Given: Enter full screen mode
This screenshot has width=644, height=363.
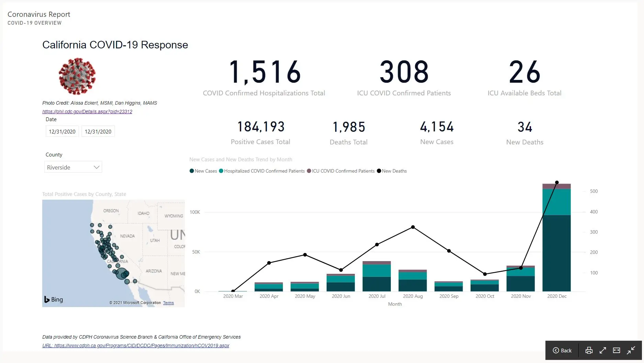Looking at the screenshot, I should click(x=603, y=350).
